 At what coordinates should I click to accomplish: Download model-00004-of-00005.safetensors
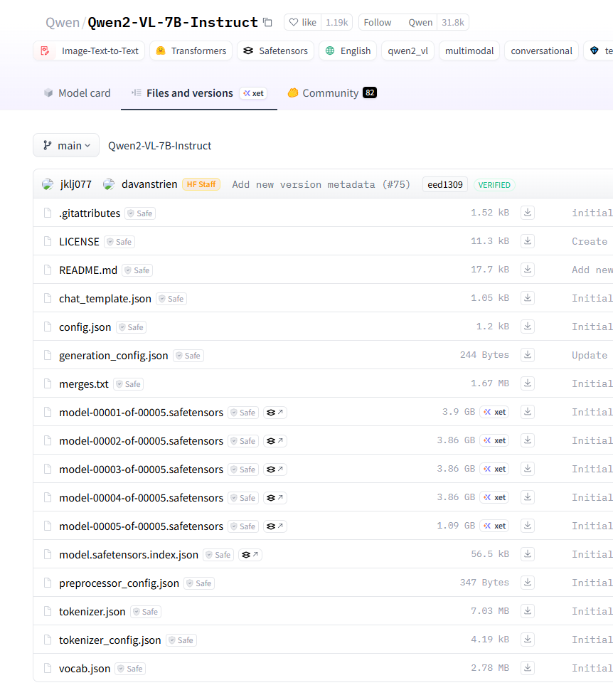click(528, 497)
